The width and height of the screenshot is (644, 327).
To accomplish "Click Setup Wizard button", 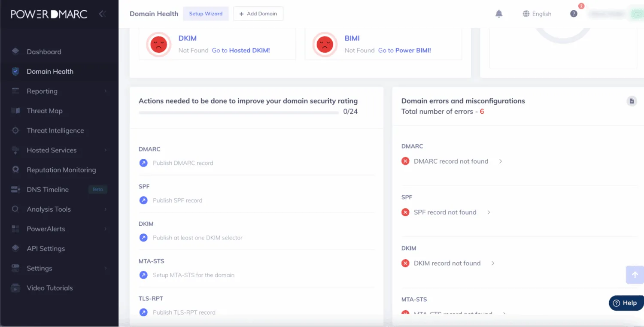I will [206, 14].
